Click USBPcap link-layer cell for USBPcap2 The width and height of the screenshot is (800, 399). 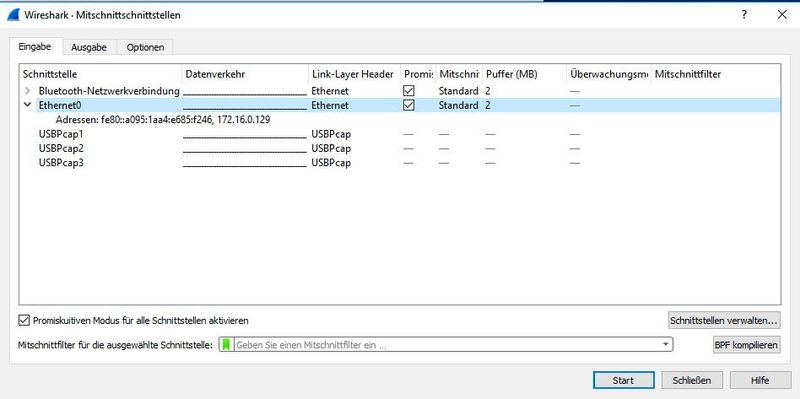[331, 148]
